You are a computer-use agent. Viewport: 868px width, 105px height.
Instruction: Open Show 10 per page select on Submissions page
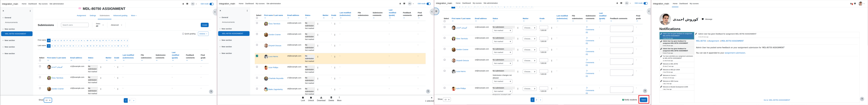[x=48, y=100]
